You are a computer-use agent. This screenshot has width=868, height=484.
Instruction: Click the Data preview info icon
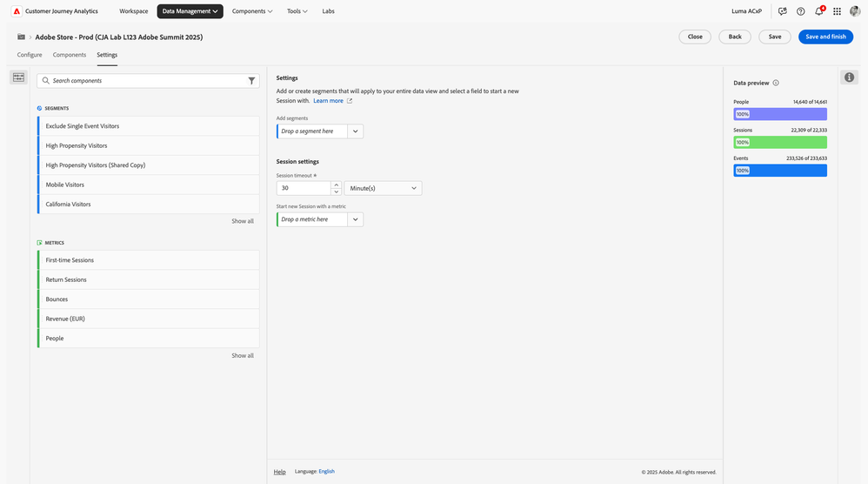pos(776,84)
